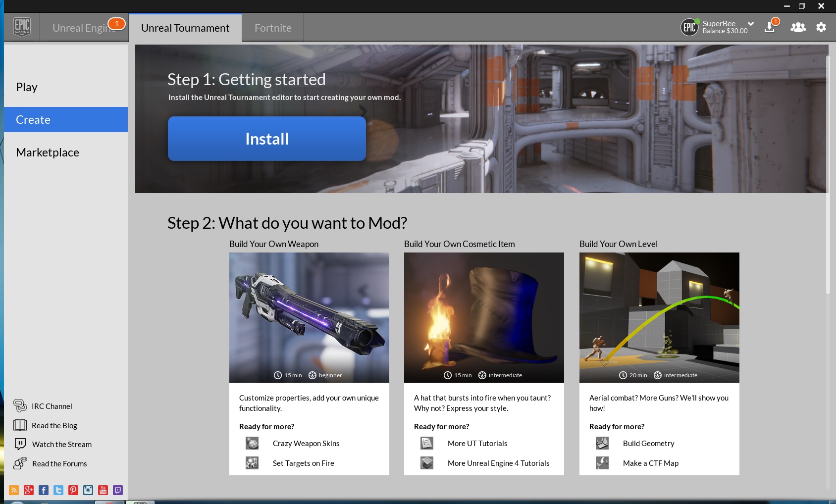The image size is (836, 504).
Task: Open the Crazy Weapon Skins link
Action: [x=306, y=444]
